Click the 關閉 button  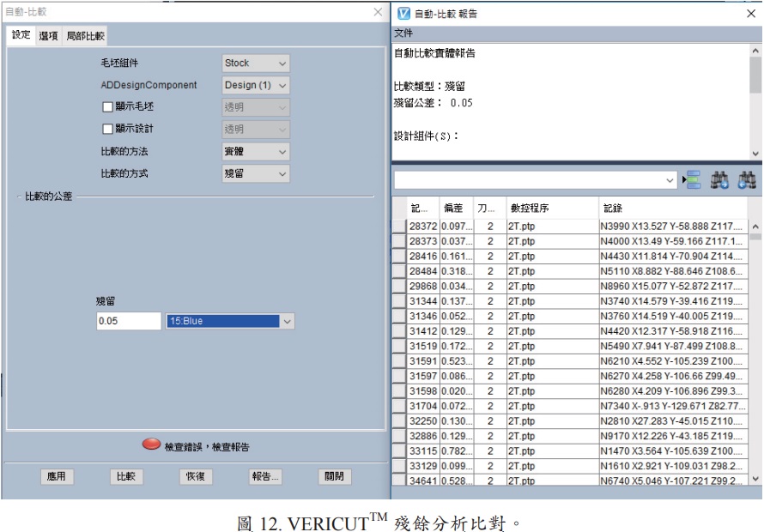point(334,476)
